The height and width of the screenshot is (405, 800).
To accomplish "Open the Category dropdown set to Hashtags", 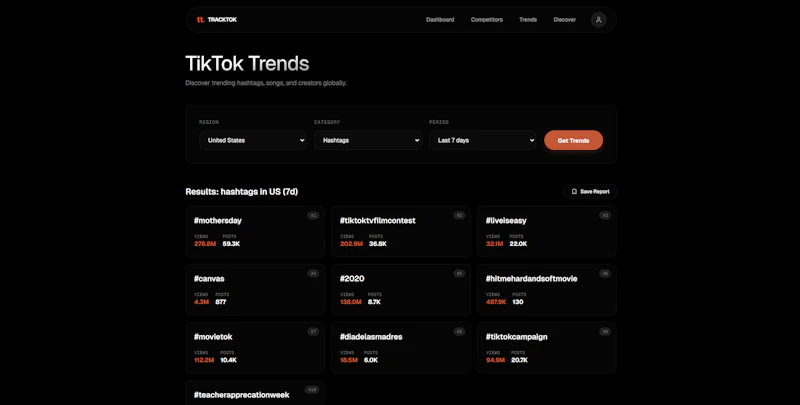I will coord(367,140).
